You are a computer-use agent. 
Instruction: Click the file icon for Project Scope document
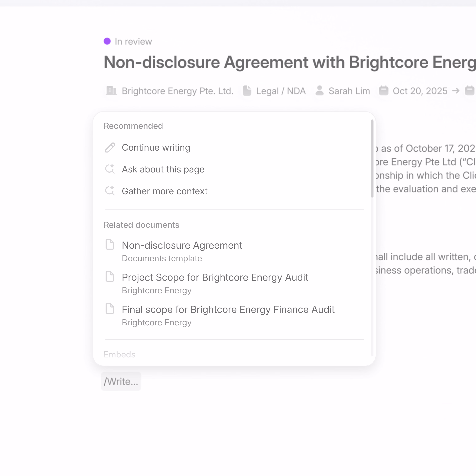[x=110, y=277]
